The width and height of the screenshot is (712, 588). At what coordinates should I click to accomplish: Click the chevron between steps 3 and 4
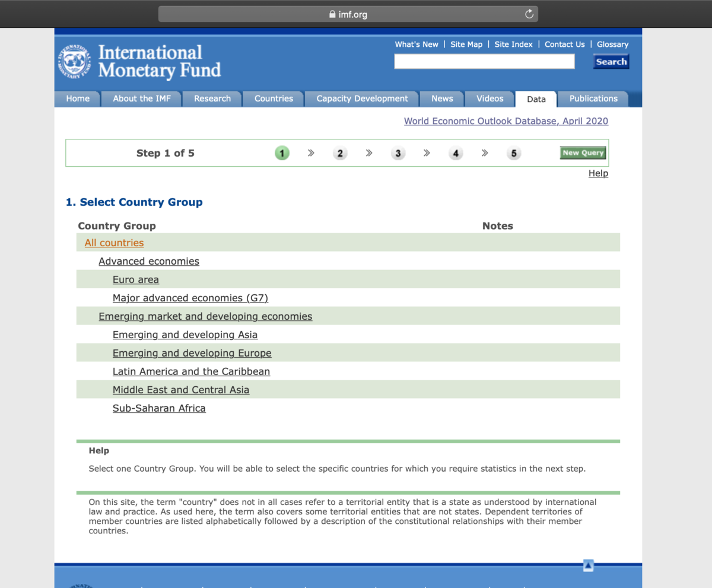pos(427,153)
